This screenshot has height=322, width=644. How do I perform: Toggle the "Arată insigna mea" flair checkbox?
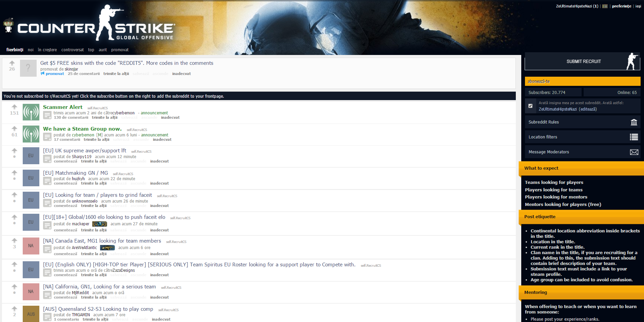[530, 106]
